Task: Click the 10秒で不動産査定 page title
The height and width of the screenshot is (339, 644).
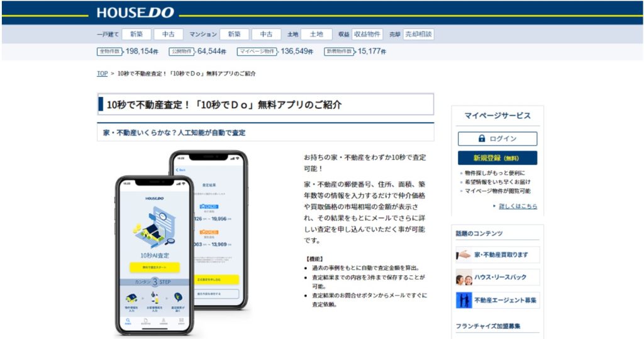Action: click(x=225, y=105)
